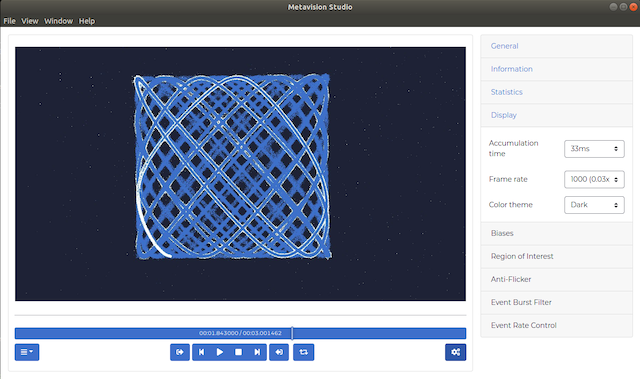The image size is (640, 379).
Task: Skip to the next frame
Action: (257, 352)
